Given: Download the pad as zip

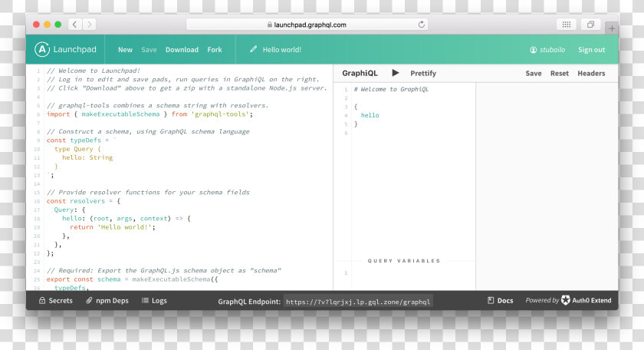Looking at the screenshot, I should click(x=182, y=50).
